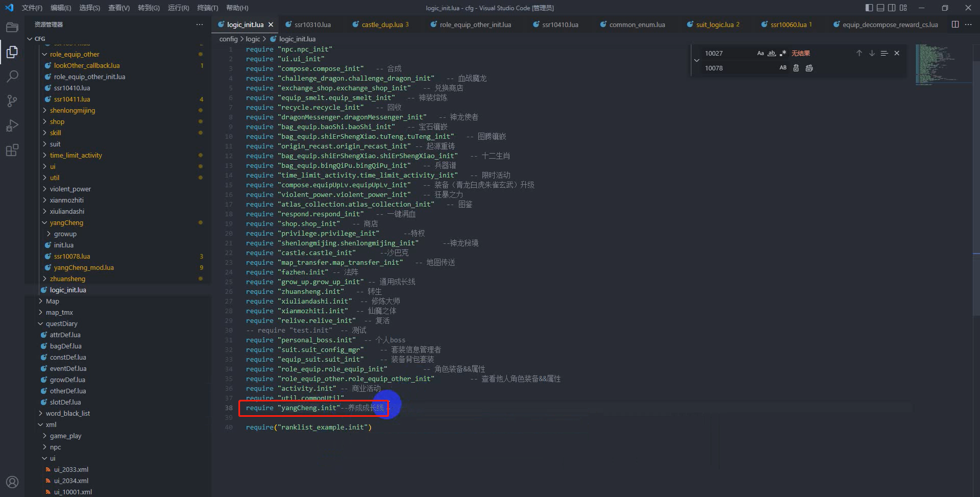The image size is (980, 497).
Task: Open the 终端(T) menu
Action: (x=208, y=8)
